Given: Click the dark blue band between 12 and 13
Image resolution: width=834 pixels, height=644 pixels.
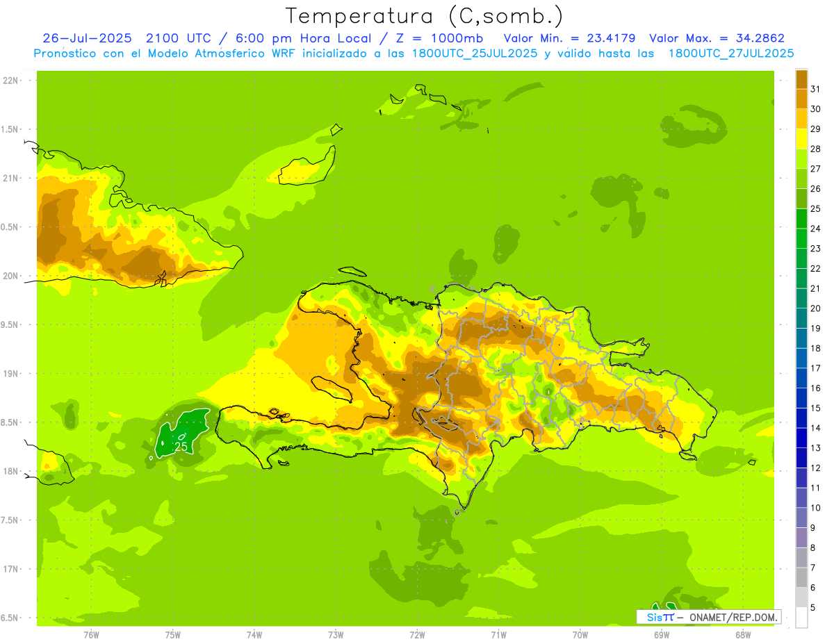Looking at the screenshot, I should (801, 458).
